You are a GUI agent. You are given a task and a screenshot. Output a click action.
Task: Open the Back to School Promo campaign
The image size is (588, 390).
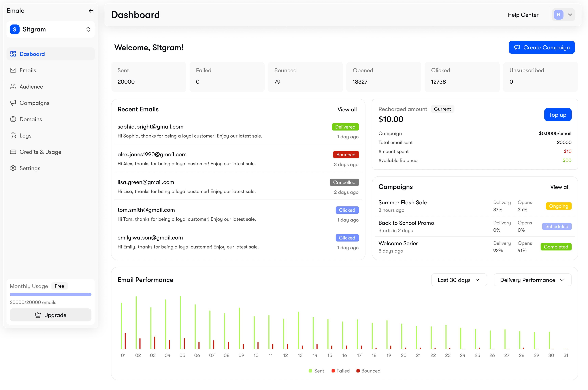coord(475,226)
